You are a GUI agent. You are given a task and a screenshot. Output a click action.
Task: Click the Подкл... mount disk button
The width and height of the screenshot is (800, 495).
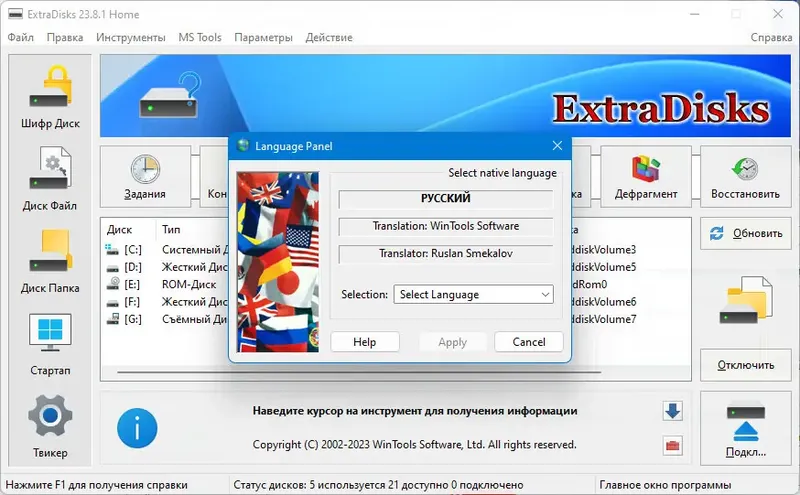(x=745, y=429)
